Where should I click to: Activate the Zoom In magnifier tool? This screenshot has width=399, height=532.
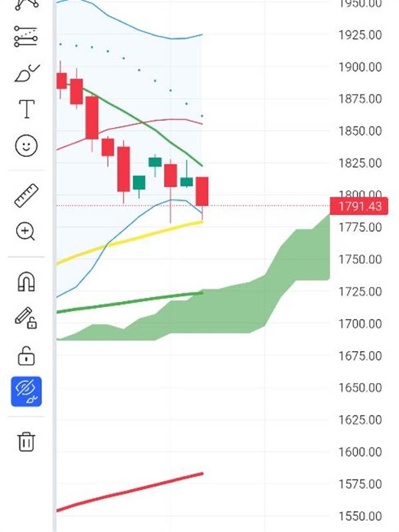[26, 231]
